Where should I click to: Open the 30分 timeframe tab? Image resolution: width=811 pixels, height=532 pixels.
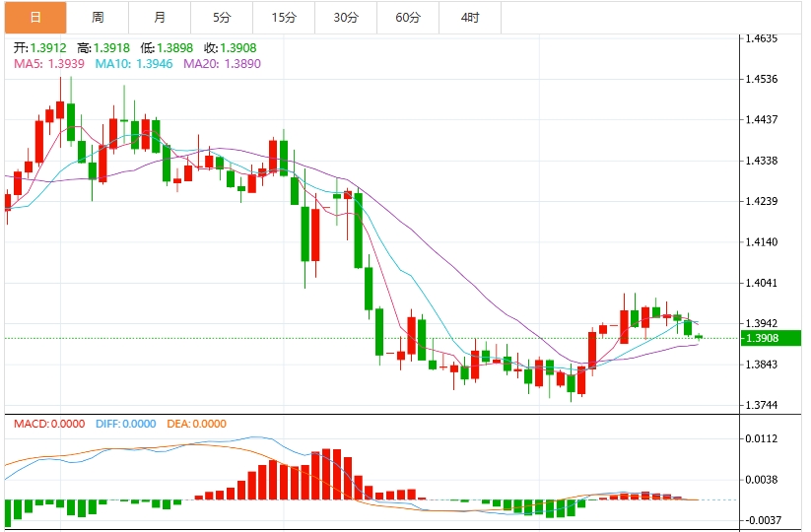[x=346, y=17]
